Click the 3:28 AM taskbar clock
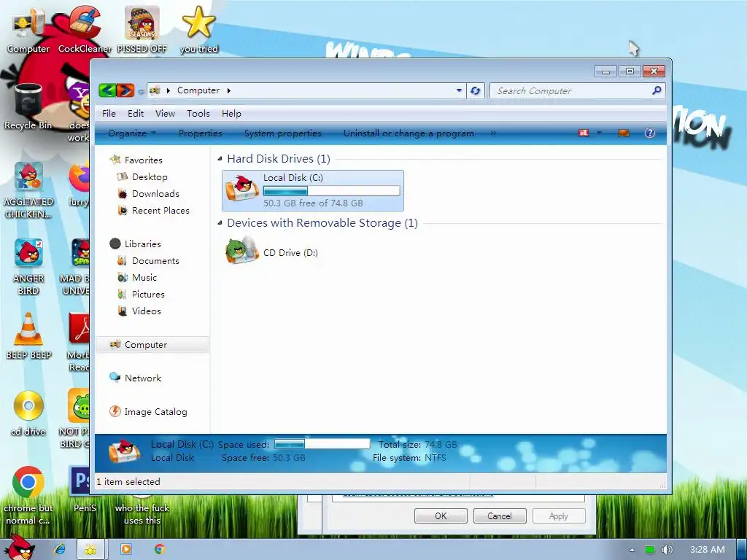The width and height of the screenshot is (747, 560). (x=708, y=550)
